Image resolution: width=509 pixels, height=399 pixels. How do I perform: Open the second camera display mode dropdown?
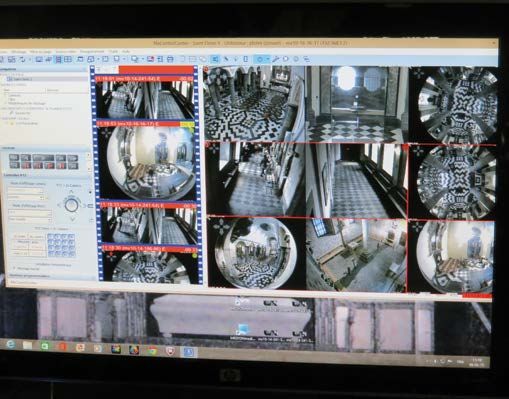point(26,197)
